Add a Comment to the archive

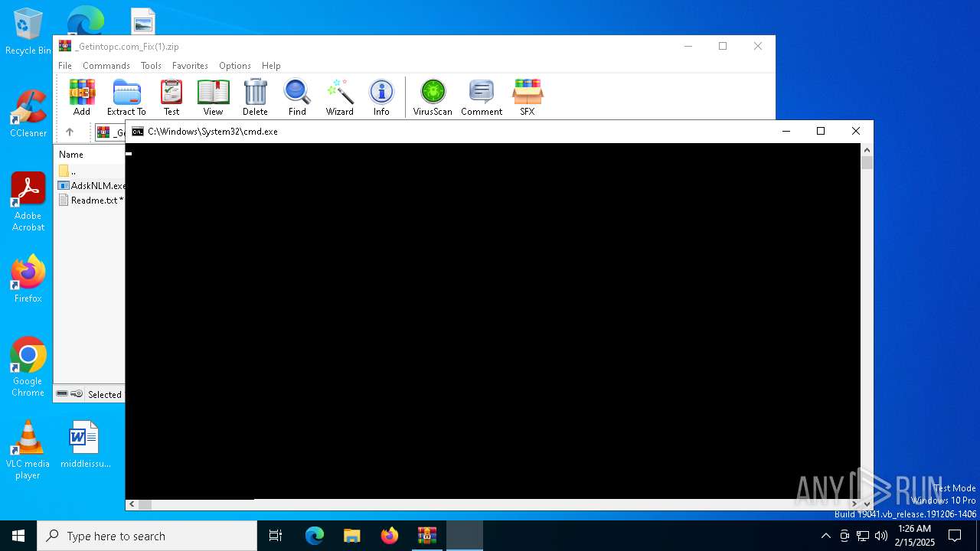[x=482, y=97]
